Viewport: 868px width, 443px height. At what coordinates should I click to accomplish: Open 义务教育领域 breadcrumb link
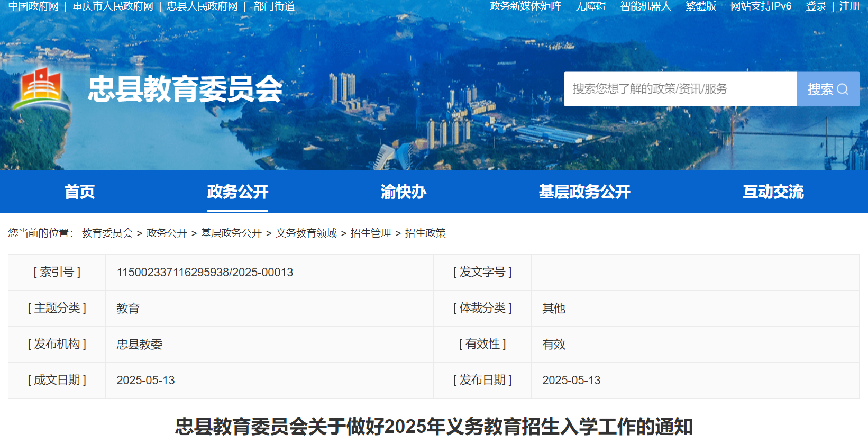(306, 233)
